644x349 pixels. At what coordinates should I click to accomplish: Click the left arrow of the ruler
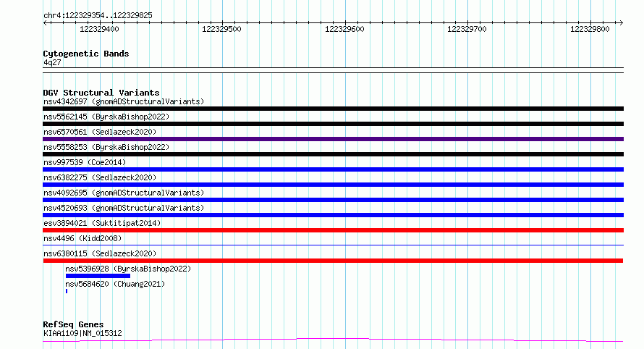tap(46, 23)
